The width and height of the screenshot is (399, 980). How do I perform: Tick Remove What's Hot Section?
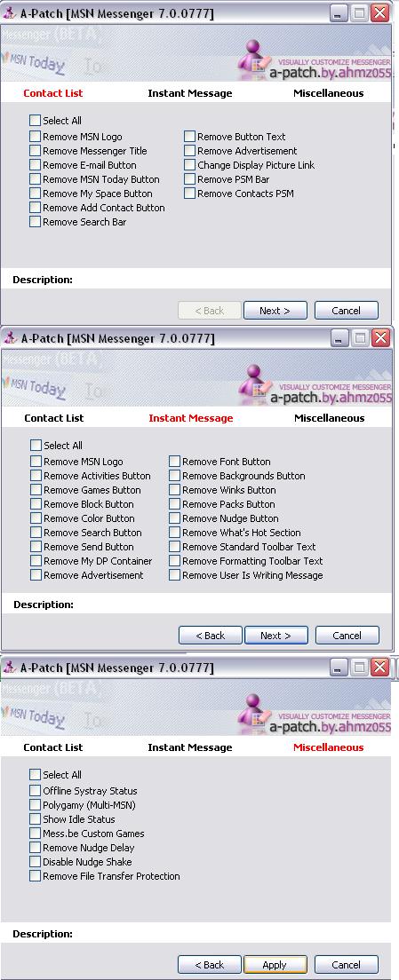[174, 533]
